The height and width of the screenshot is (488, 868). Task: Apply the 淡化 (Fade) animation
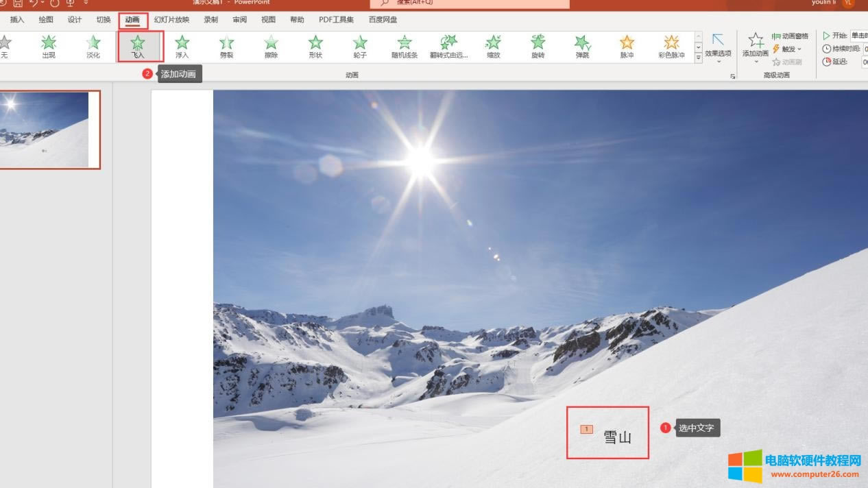click(93, 47)
